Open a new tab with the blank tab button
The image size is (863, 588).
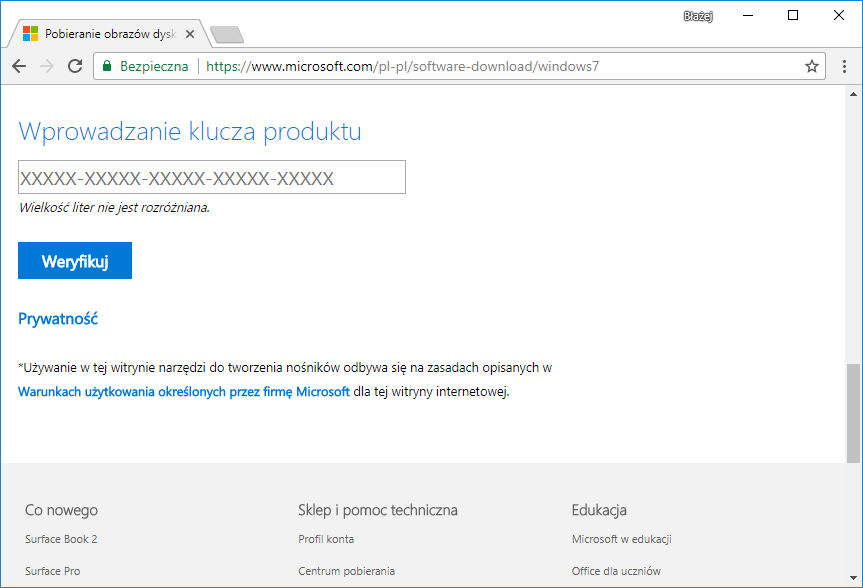pos(227,34)
